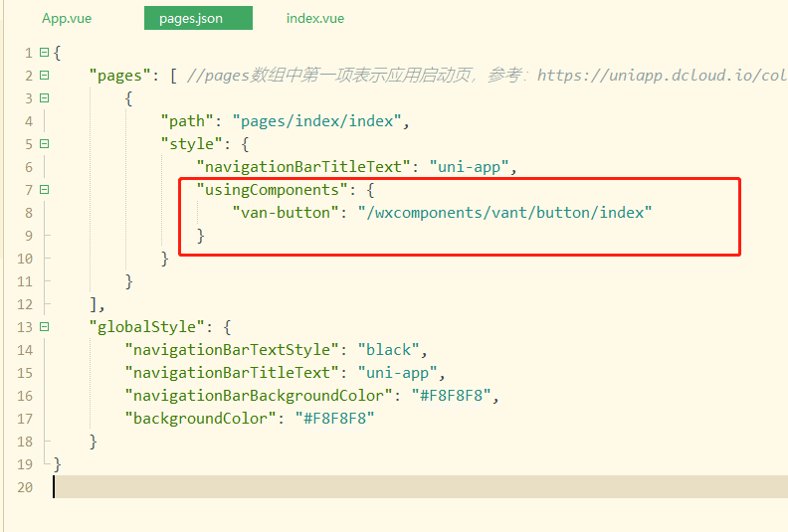Screen dimensions: 788x532
Task: Click the "uni-app" value on line 6
Action: pos(469,167)
